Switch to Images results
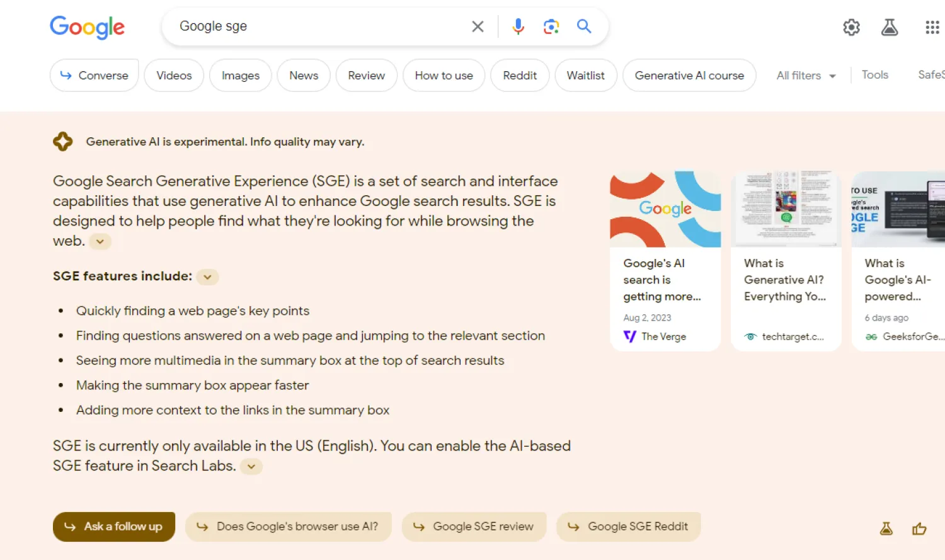The height and width of the screenshot is (560, 945). click(x=241, y=76)
